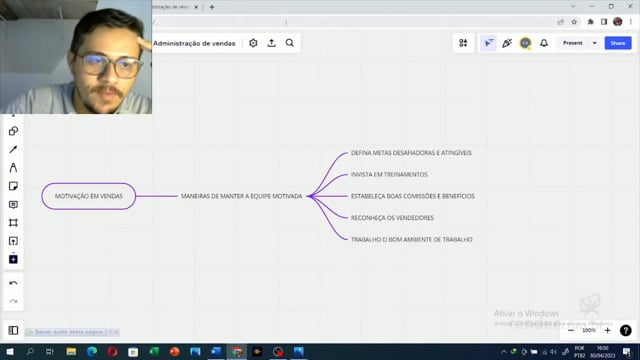The width and height of the screenshot is (640, 360).
Task: Select node ESTABELEÇA BOAS COMISSÕES E BENEFÍCIOS
Action: (413, 196)
